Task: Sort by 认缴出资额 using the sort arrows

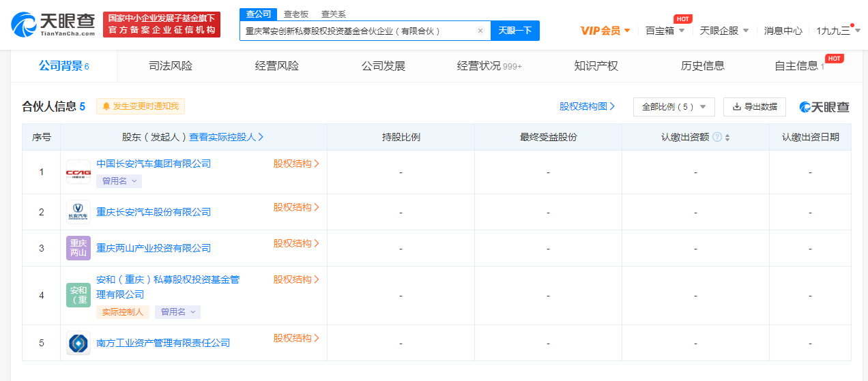Action: coord(727,137)
